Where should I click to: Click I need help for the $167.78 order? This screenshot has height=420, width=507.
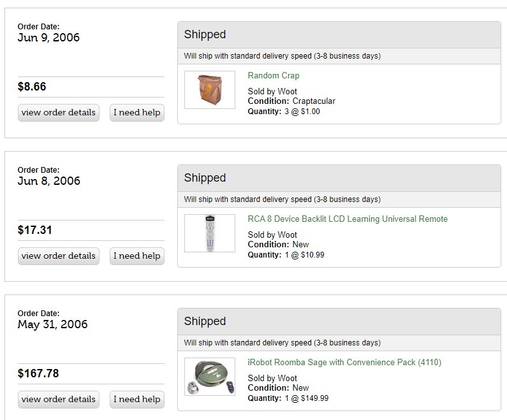click(137, 400)
